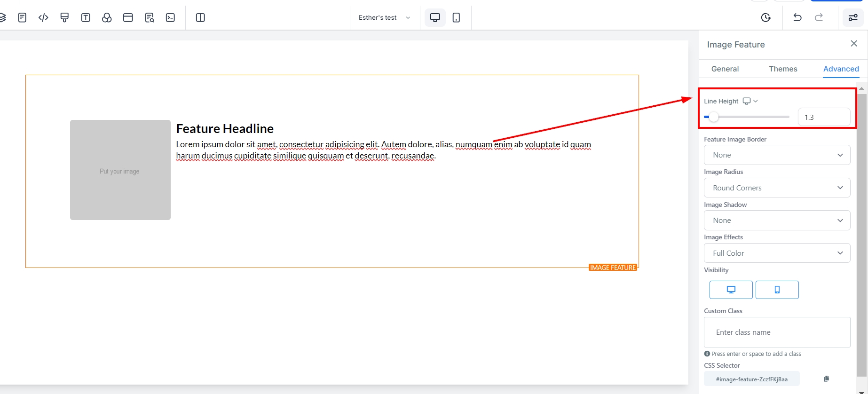Open the Image Effects dropdown

[x=777, y=253]
